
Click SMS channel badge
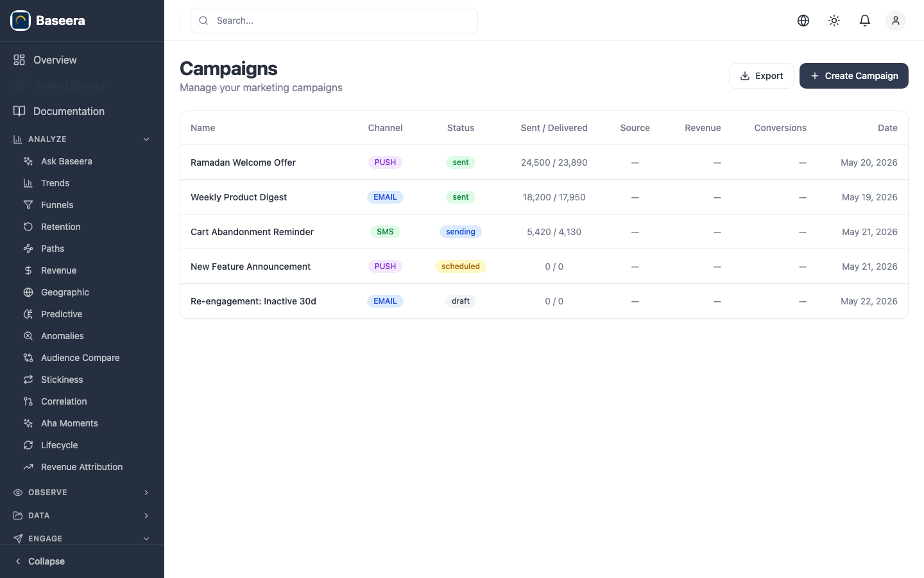[x=385, y=232]
